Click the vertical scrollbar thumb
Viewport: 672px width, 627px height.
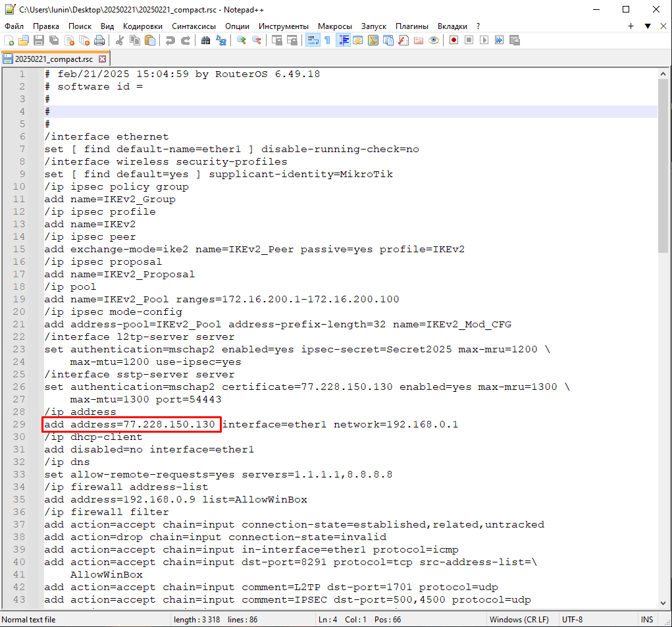click(x=663, y=166)
